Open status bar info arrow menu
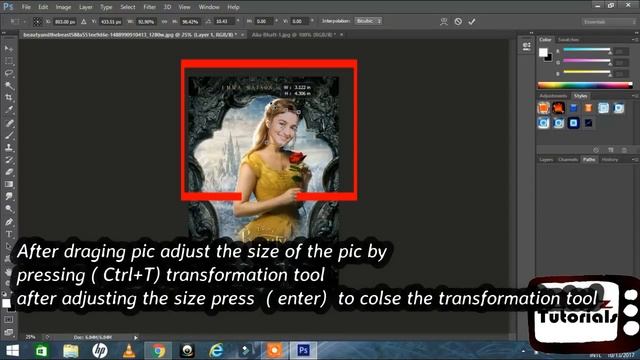The image size is (640, 360). tap(136, 338)
